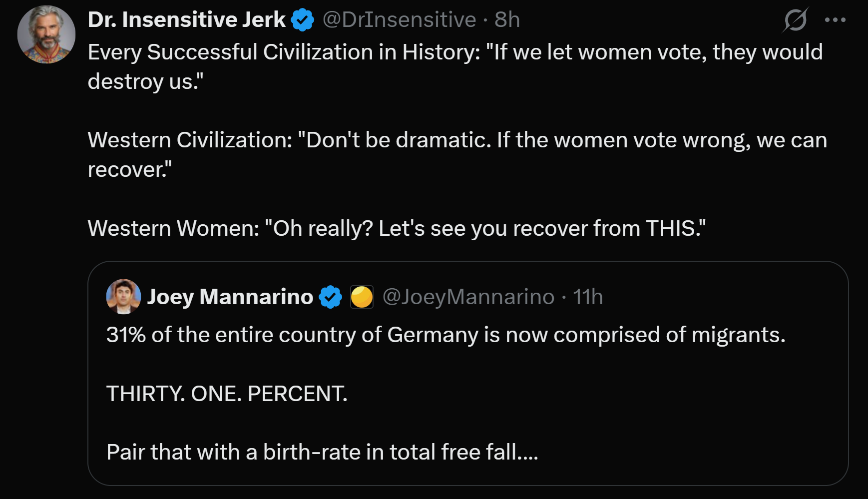Screen dimensions: 868x499
Task: Click the 'Every Successful Civilization in History' line
Action: (x=455, y=66)
